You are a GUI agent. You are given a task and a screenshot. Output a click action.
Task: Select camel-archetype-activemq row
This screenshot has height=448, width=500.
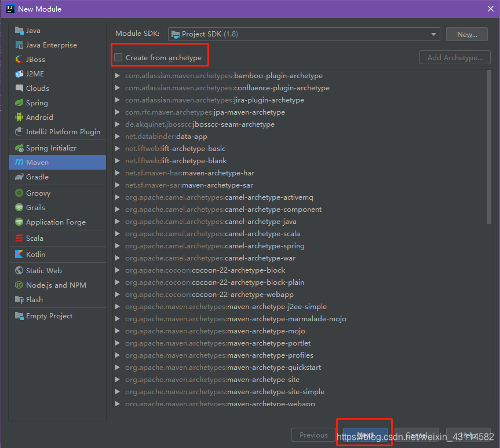[299, 197]
